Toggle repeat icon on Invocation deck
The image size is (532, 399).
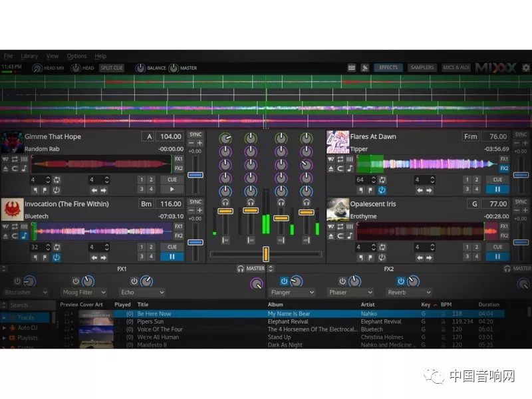pyautogui.click(x=15, y=226)
